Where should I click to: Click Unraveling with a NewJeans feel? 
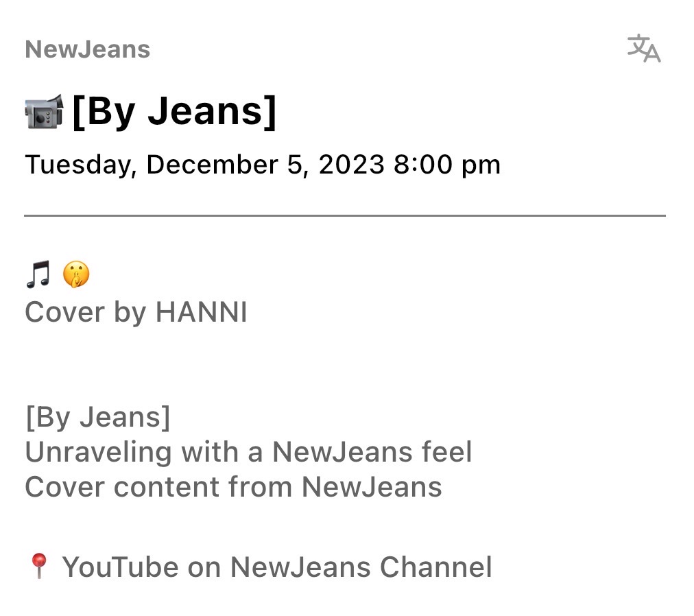pyautogui.click(x=249, y=452)
